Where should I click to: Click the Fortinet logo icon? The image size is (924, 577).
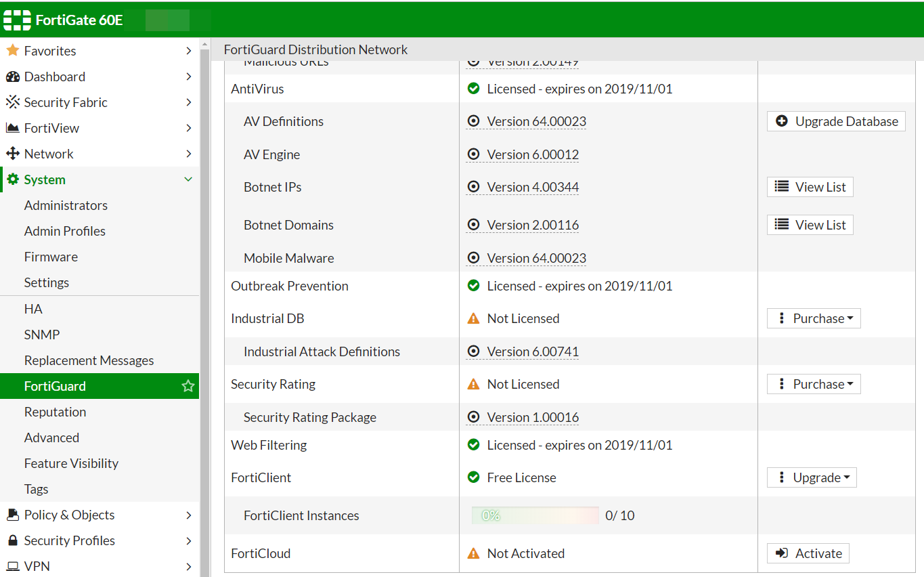[17, 20]
